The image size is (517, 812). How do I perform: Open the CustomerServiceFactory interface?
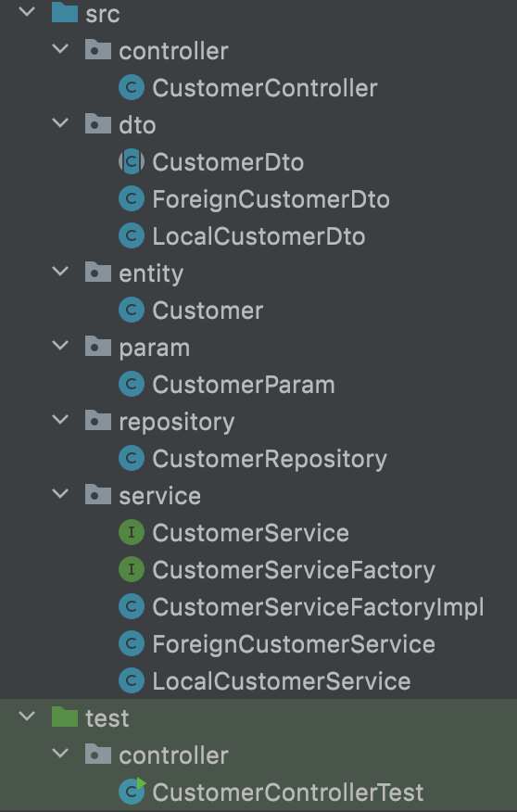(x=294, y=571)
